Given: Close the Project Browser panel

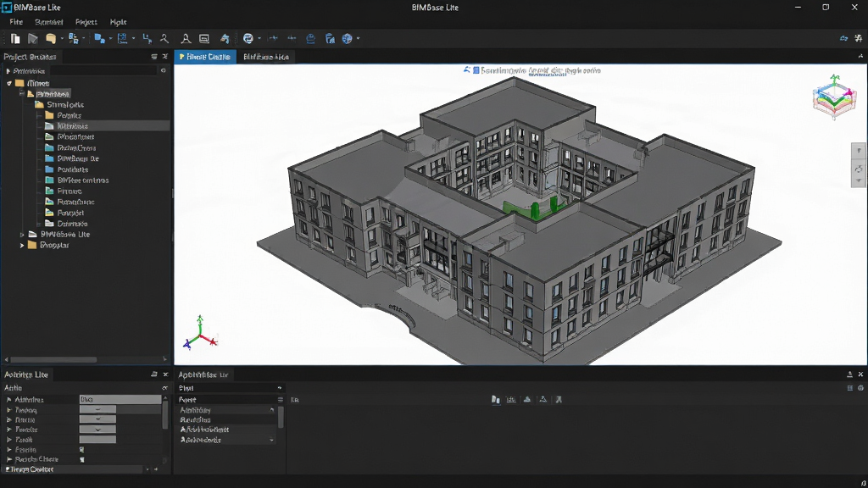Looking at the screenshot, I should [x=165, y=57].
